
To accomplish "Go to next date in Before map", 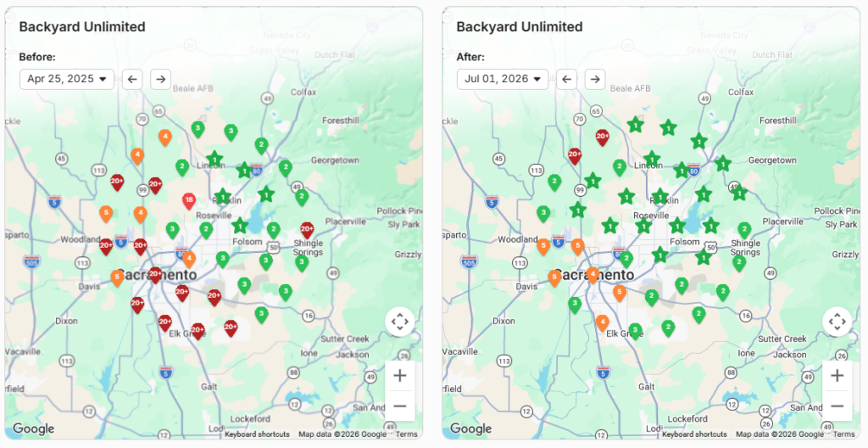I will coord(160,79).
